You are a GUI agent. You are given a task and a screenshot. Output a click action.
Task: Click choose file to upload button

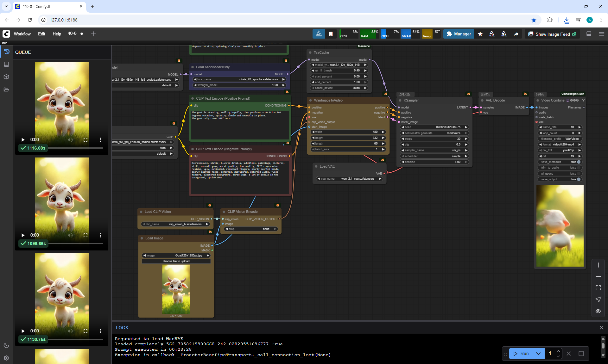click(176, 261)
